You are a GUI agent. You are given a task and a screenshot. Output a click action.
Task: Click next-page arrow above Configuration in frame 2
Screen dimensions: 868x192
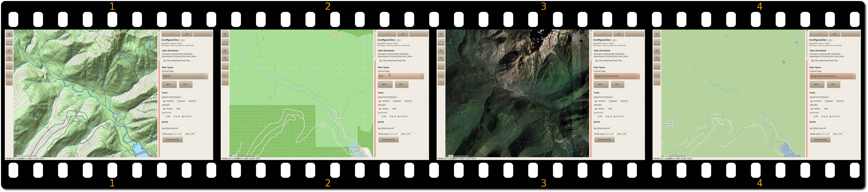pyautogui.click(x=419, y=34)
